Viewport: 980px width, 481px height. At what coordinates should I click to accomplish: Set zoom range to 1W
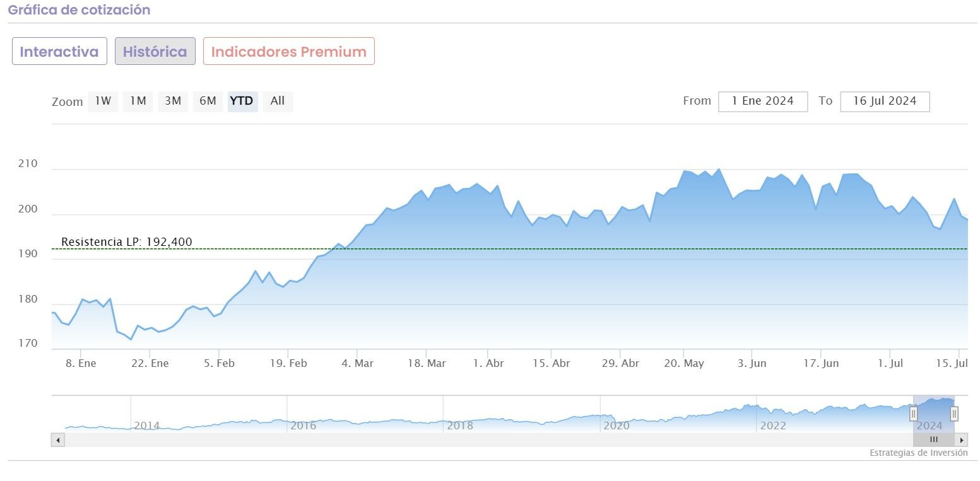point(103,101)
